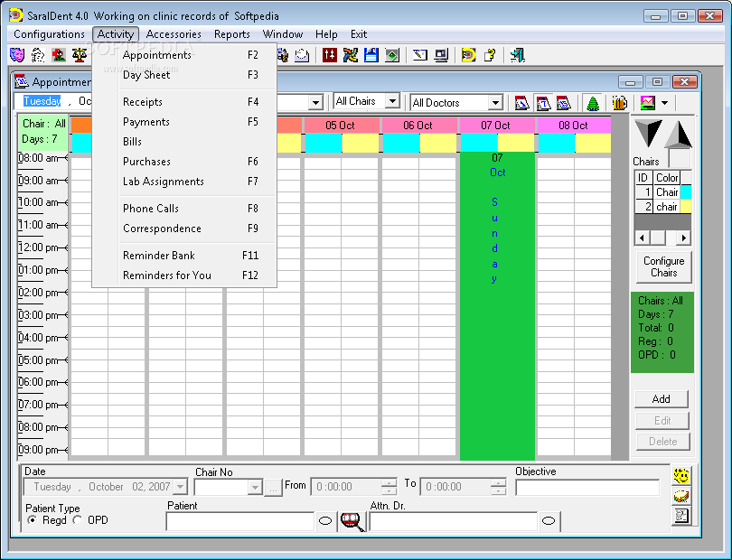This screenshot has width=732, height=560.
Task: Open the All Chairs dropdown
Action: click(x=392, y=101)
